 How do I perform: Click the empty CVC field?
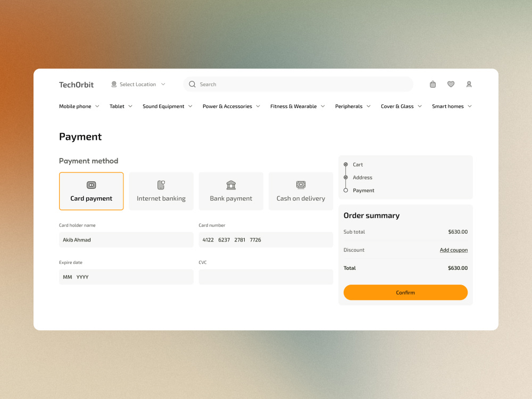point(266,277)
